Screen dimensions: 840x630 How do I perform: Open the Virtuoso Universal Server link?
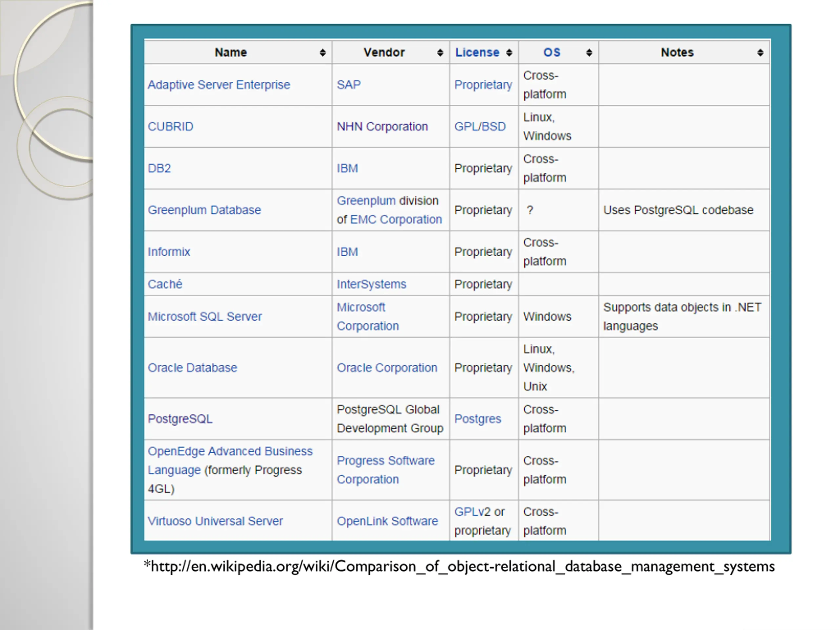215,521
